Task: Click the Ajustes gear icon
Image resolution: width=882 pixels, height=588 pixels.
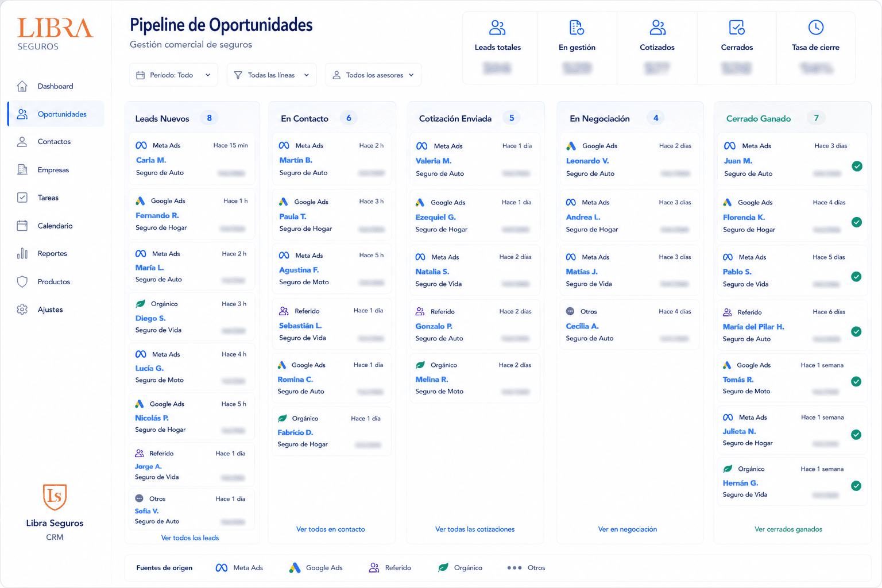Action: click(x=22, y=310)
